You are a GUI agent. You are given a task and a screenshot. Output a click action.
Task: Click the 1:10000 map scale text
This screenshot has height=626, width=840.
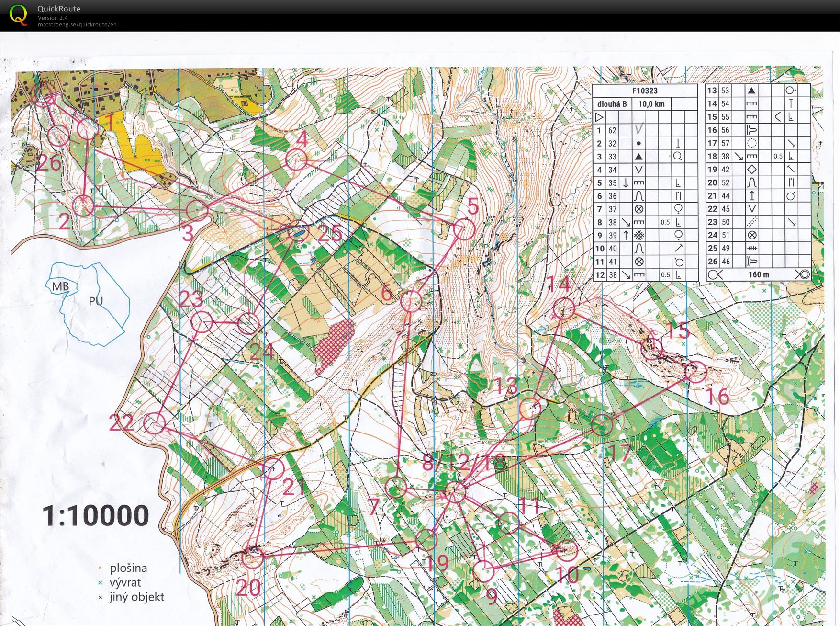point(96,516)
